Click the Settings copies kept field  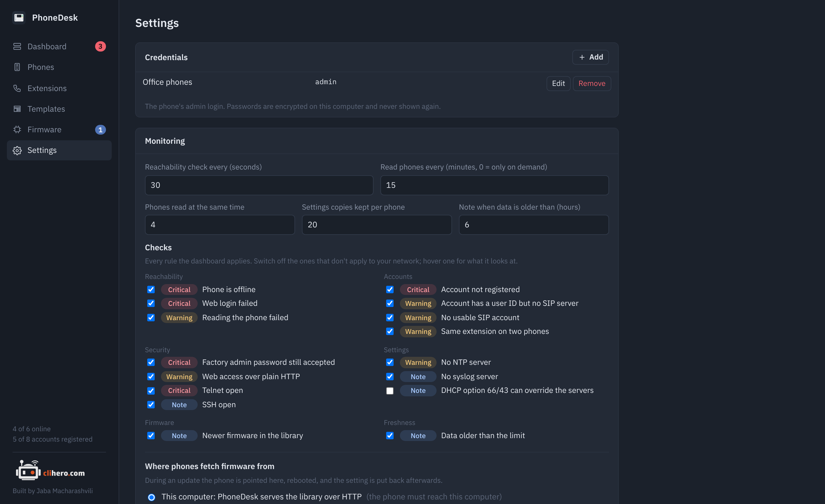coord(377,225)
